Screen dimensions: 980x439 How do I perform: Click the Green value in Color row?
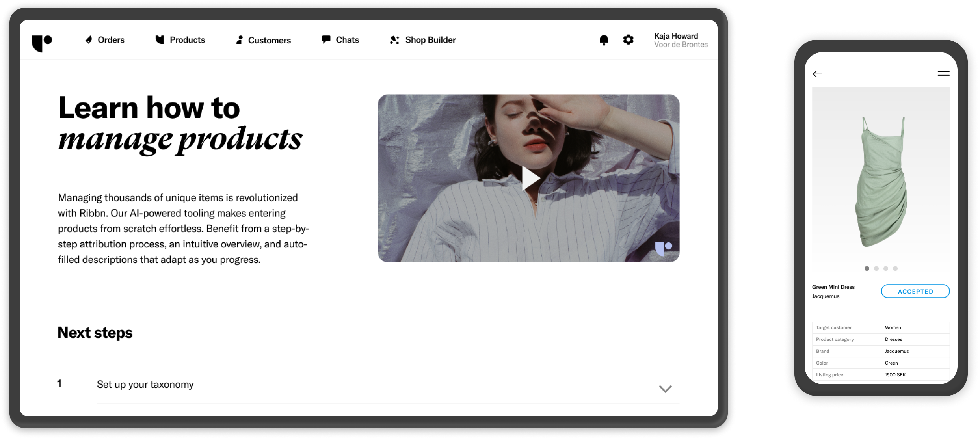point(891,363)
